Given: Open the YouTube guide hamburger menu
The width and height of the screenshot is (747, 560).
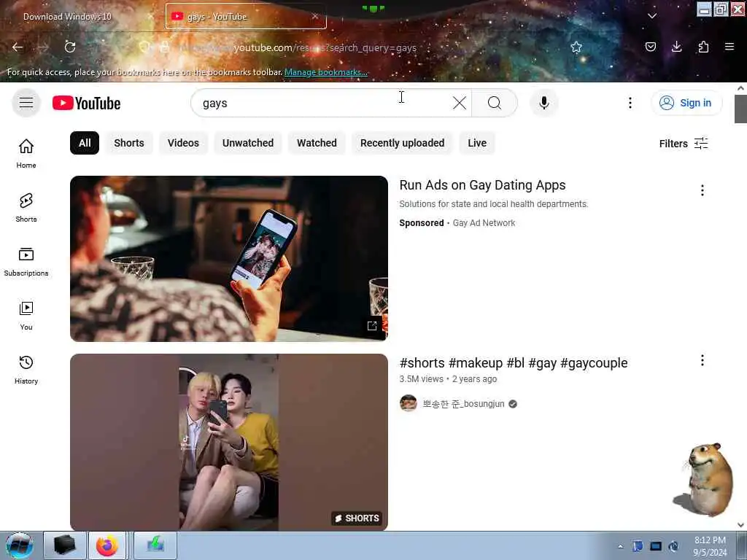Looking at the screenshot, I should [26, 103].
